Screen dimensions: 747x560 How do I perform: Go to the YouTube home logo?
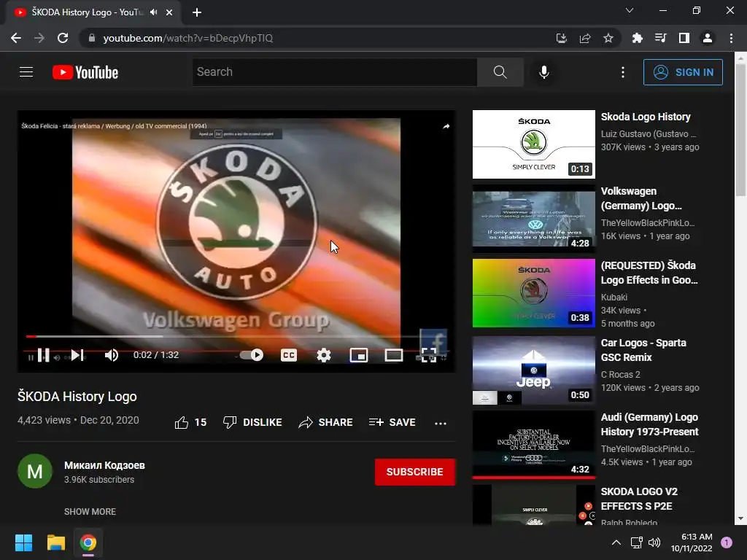coord(85,72)
